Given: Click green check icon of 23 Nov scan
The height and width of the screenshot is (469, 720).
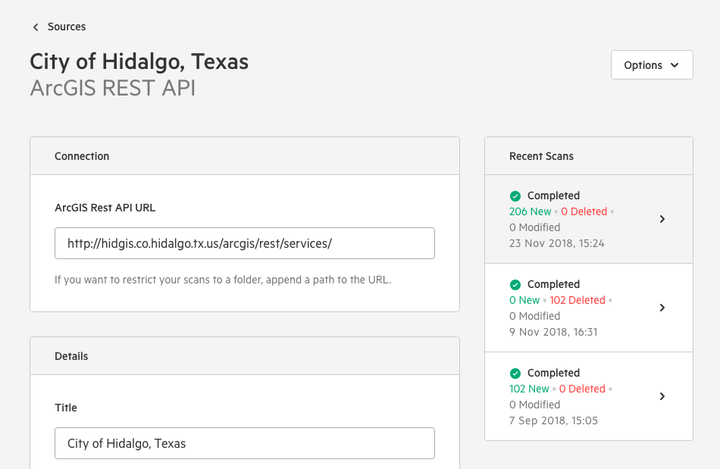Looking at the screenshot, I should [515, 196].
